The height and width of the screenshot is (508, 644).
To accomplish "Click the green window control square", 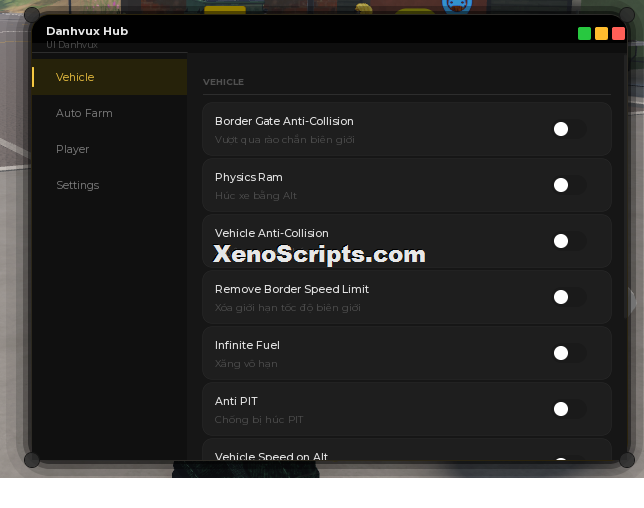I will [584, 34].
